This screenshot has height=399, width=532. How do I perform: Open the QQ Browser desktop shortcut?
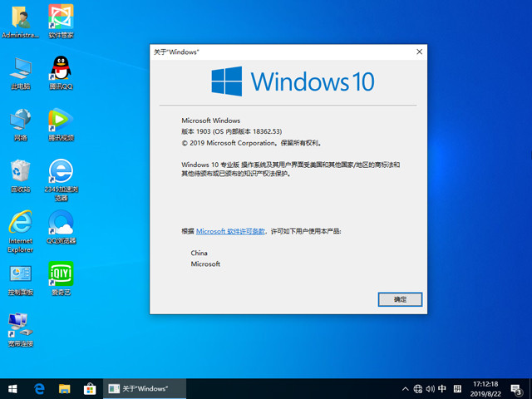[x=61, y=224]
